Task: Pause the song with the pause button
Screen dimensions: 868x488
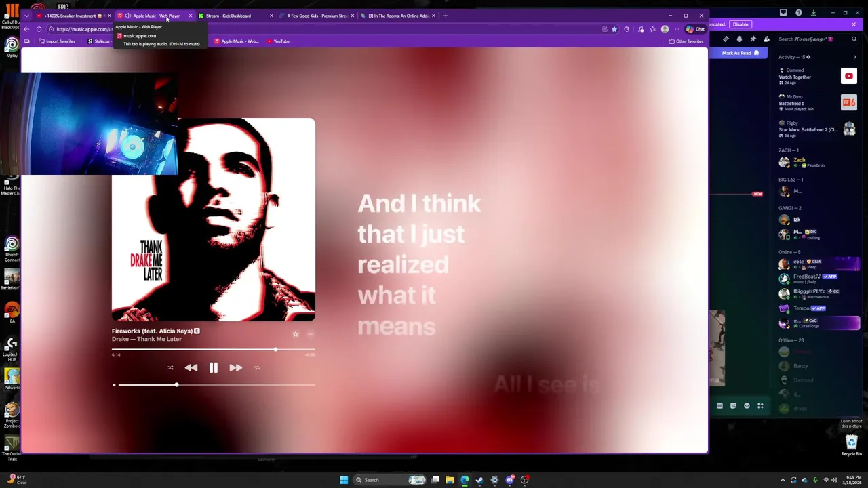Action: click(213, 367)
